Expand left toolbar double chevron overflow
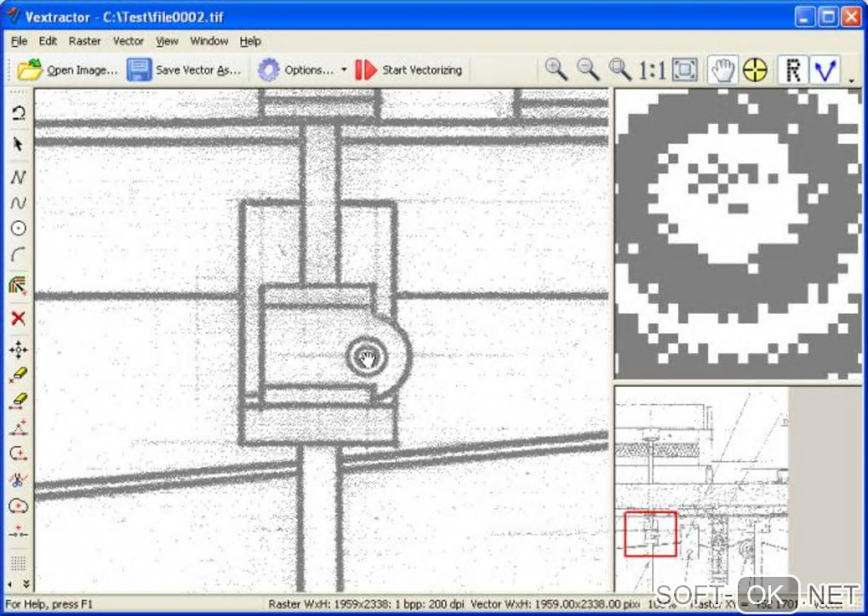The image size is (868, 616). click(x=26, y=584)
